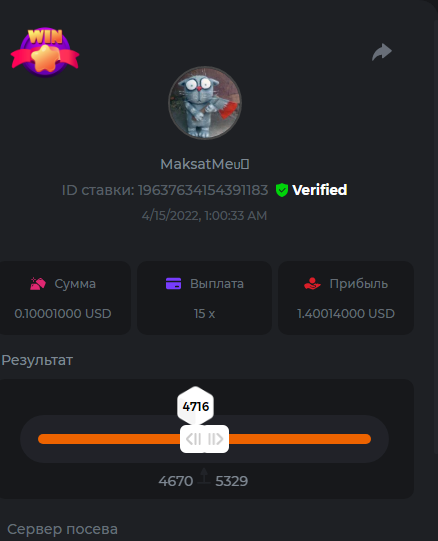This screenshot has width=438, height=541.
Task: Click the Сервер посева heading
Action: click(x=62, y=529)
